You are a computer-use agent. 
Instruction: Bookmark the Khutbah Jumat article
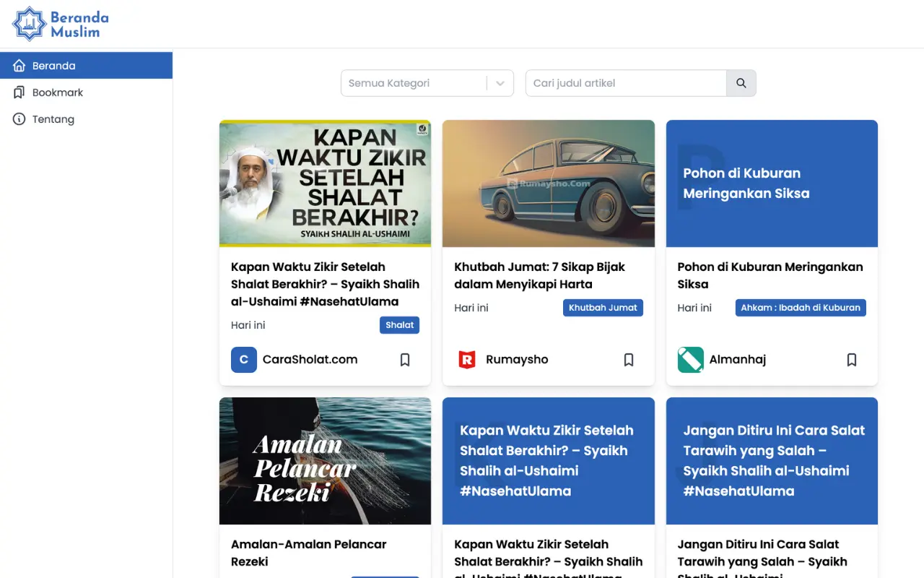pos(628,359)
